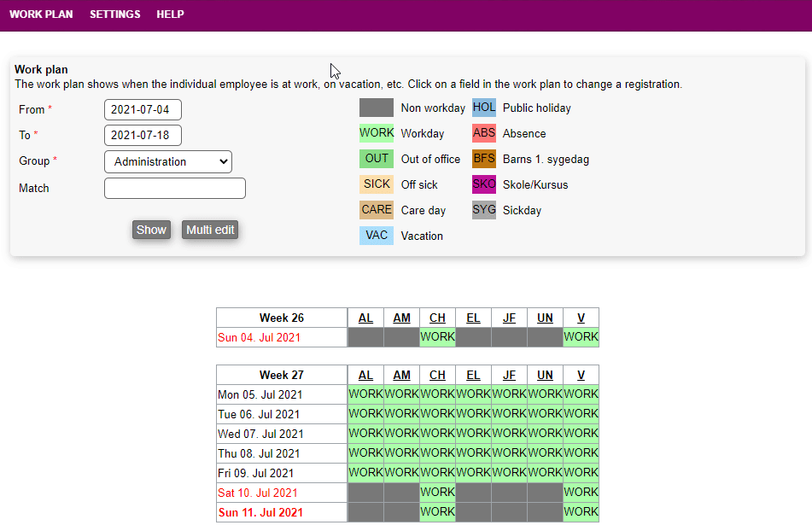This screenshot has width=812, height=531.
Task: Expand the Group dropdown showing Administration
Action: coord(168,161)
